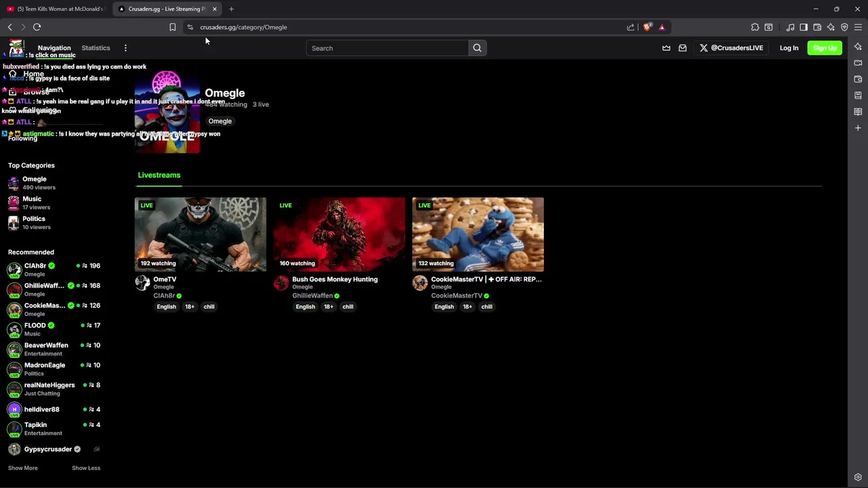
Task: Toggle the browser sidebar panel
Action: 804,27
